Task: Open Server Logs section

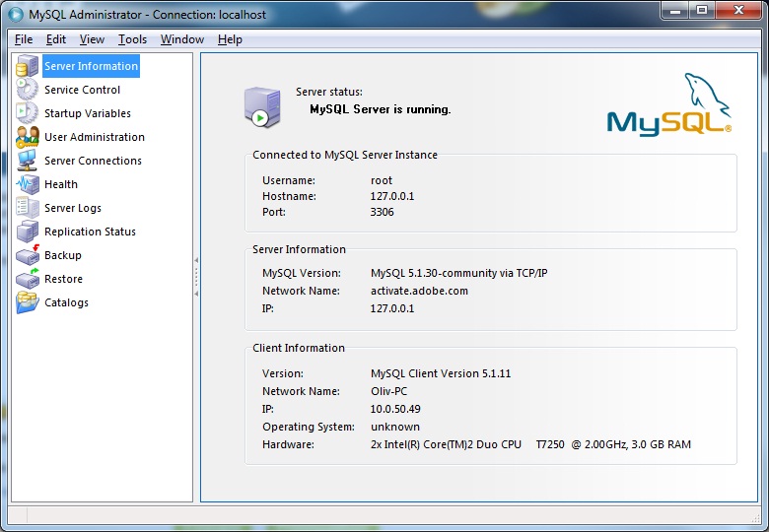Action: [73, 208]
